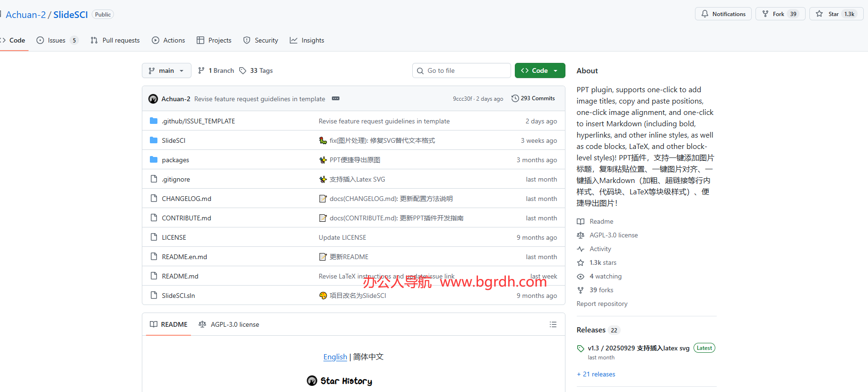Expand the main branch dropdown
The height and width of the screenshot is (392, 868).
166,70
